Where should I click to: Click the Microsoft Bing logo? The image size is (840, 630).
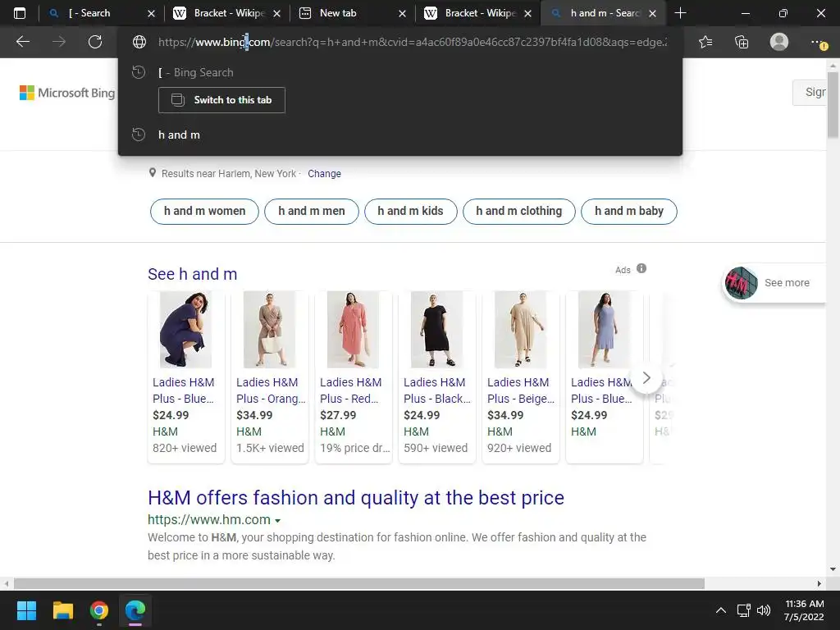pos(67,93)
